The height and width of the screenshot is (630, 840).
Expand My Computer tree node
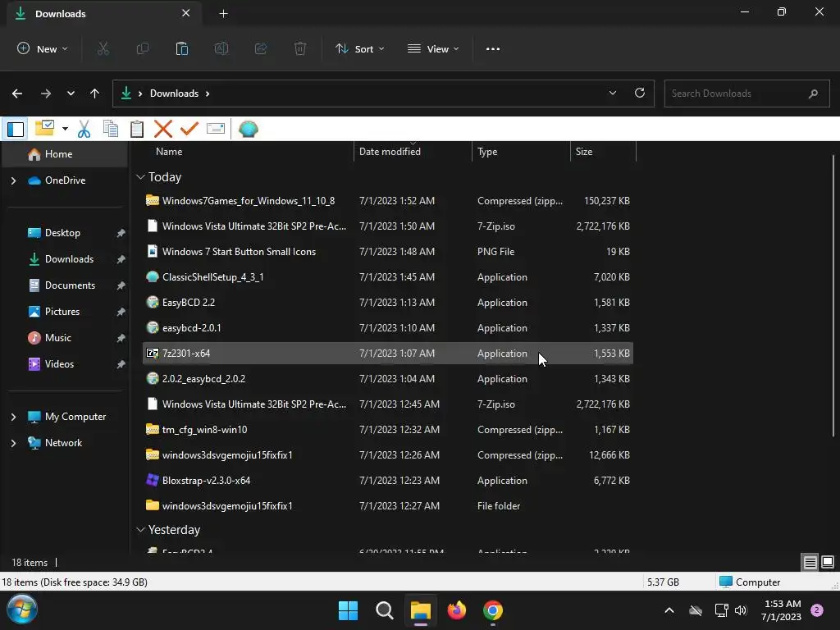click(x=13, y=417)
